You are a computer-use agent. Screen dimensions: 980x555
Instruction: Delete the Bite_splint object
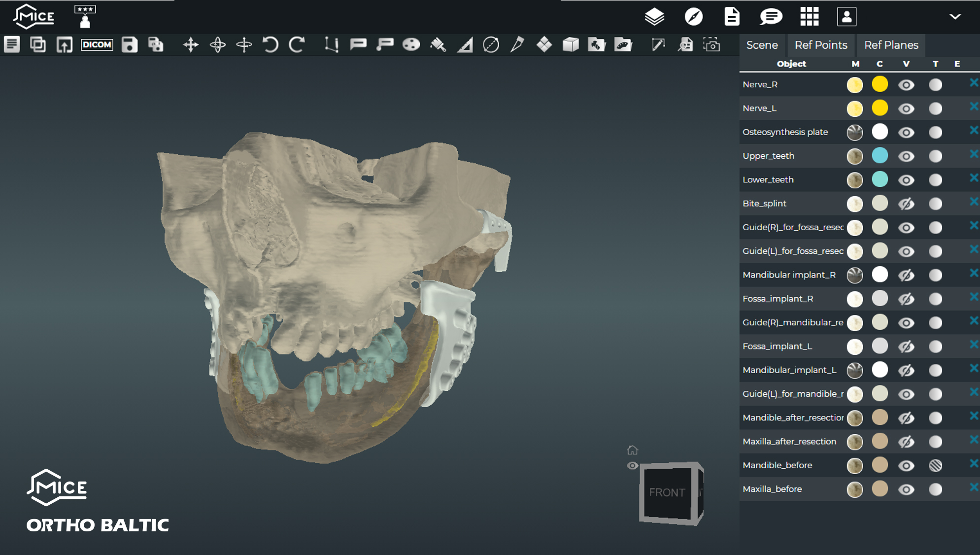(974, 202)
